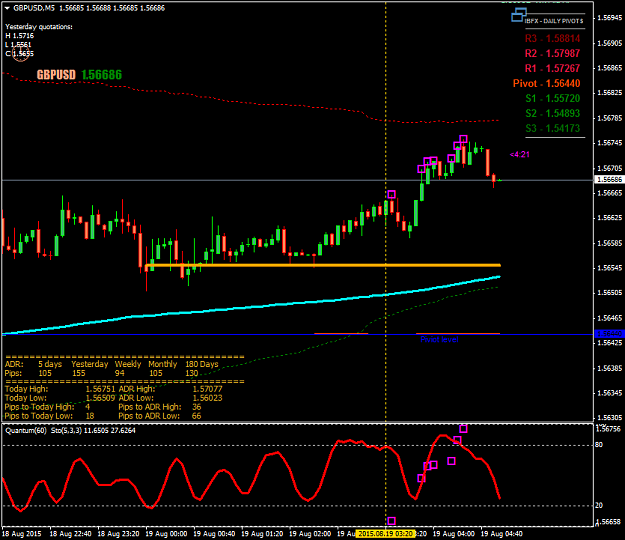Screen dimensions: 625x540
Task: Select the R2 - 1.57987 pivot label
Action: click(552, 53)
